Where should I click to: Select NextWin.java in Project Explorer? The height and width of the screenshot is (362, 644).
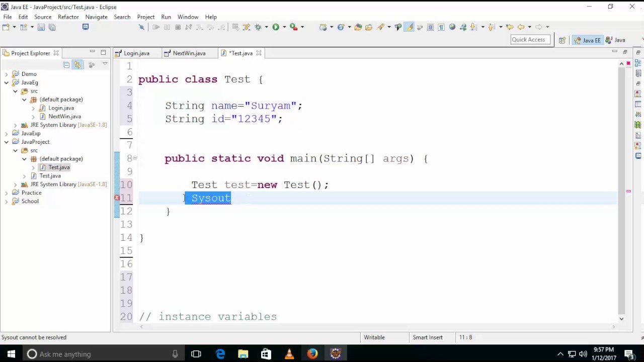tap(64, 117)
